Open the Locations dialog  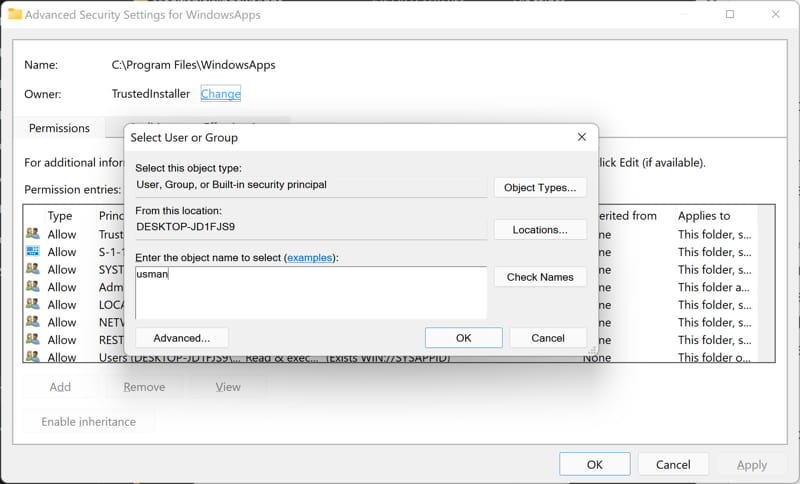tap(540, 230)
